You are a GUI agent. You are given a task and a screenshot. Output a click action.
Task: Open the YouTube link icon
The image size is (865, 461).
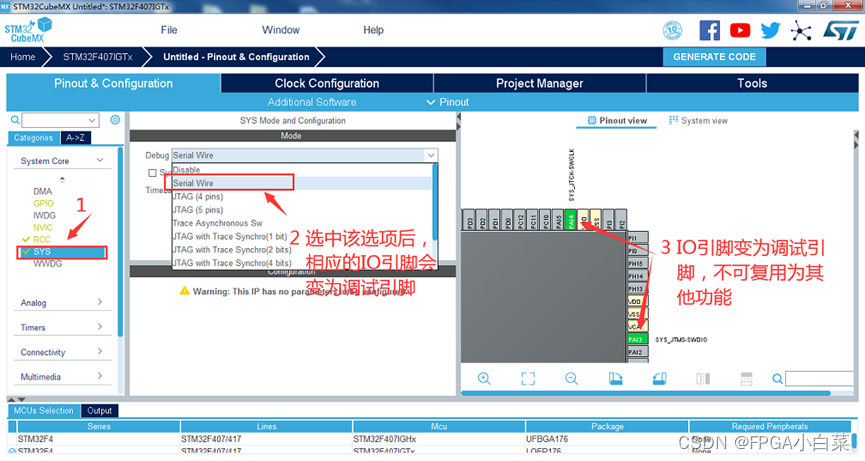[740, 30]
